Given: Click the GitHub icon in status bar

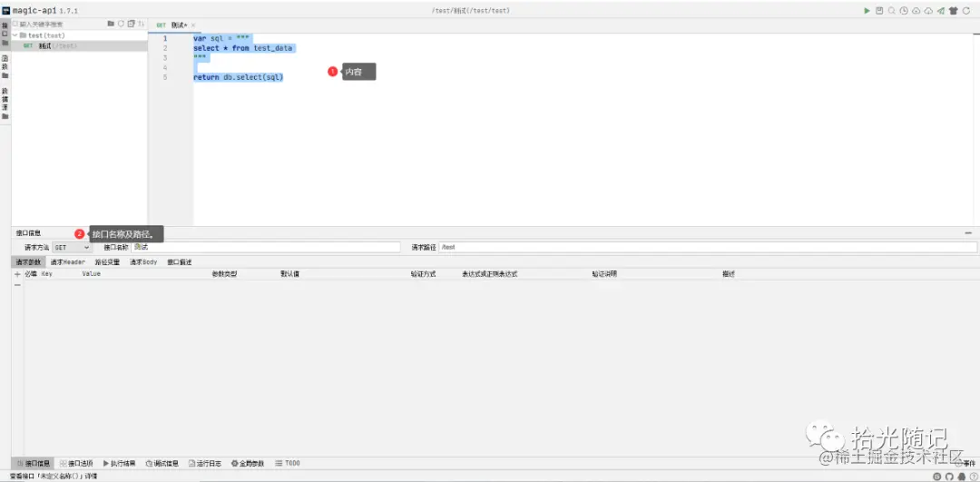Looking at the screenshot, I should point(949,477).
